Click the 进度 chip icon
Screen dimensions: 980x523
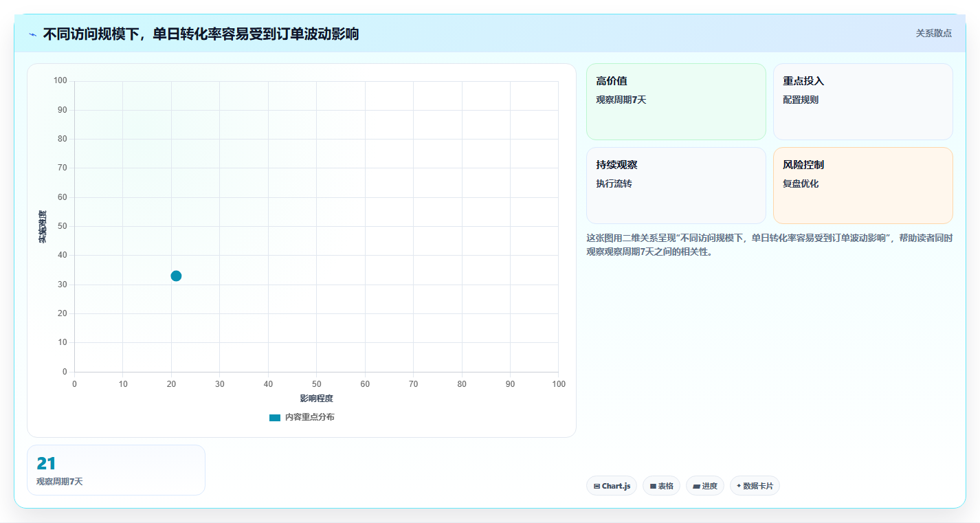pos(696,486)
